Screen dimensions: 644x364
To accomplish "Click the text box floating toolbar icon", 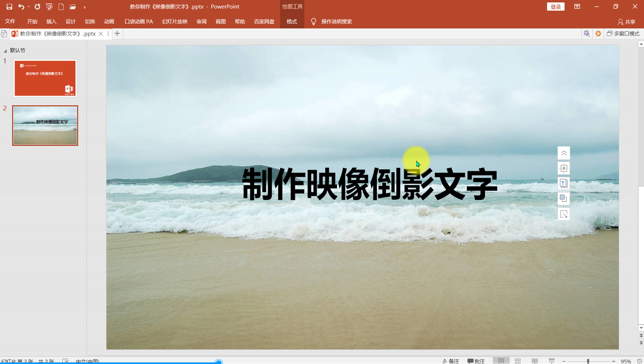I will pos(564,184).
